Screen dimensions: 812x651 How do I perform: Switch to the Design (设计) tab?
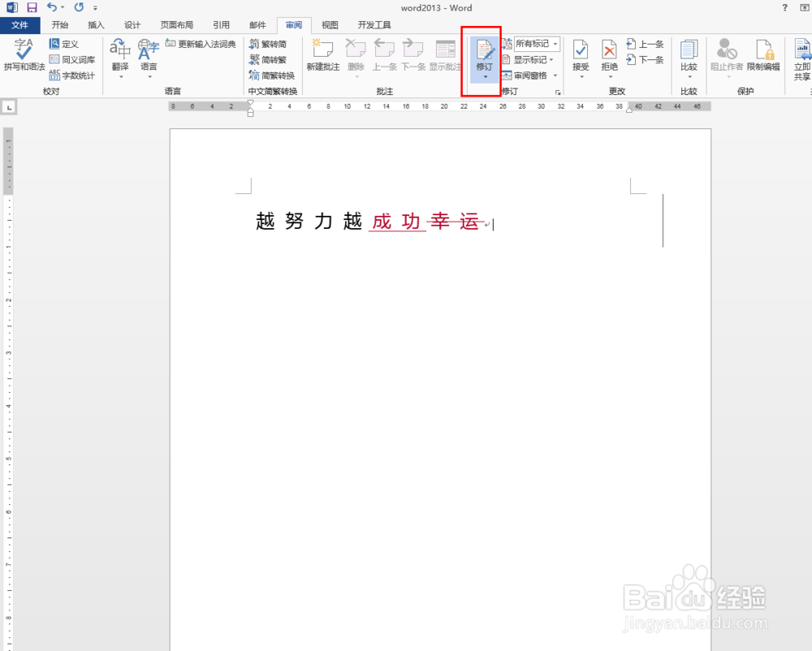[x=132, y=25]
